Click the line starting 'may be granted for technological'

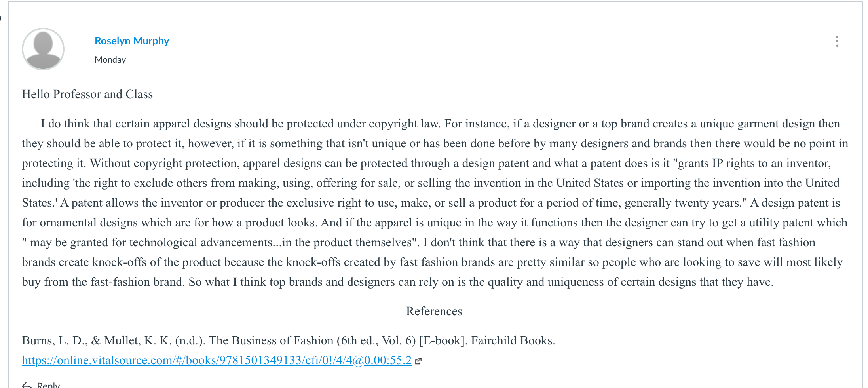419,242
